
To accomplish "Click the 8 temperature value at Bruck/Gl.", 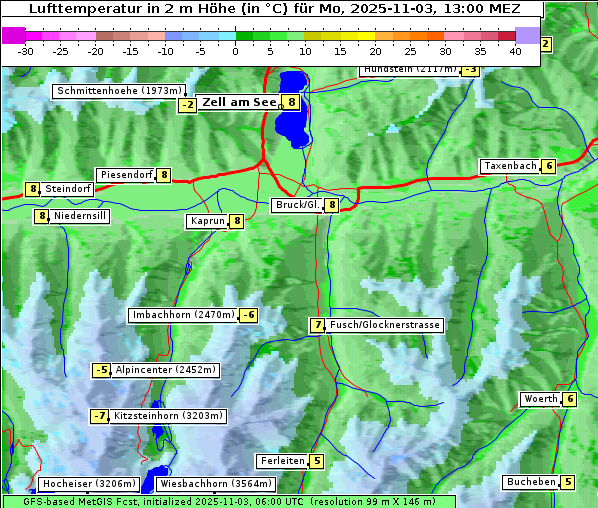I will pyautogui.click(x=332, y=205).
